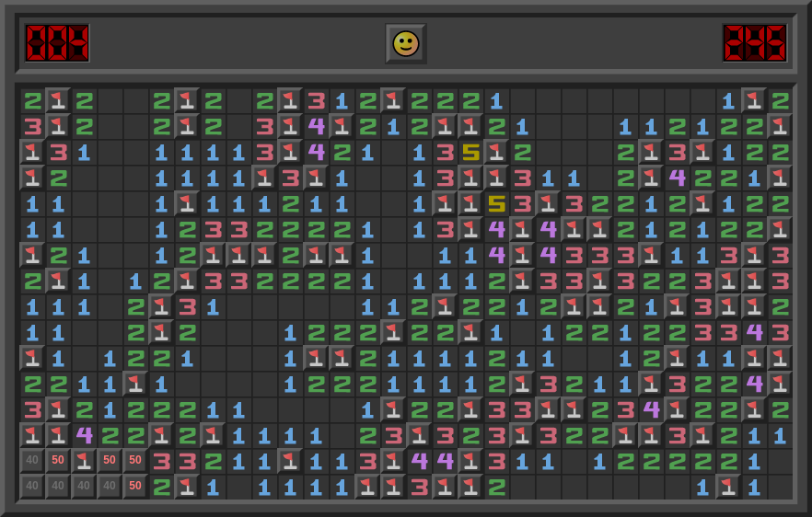Toggle the flag beside the top-right corner 2
Viewport: 812px width, 517px height.
pyautogui.click(x=755, y=100)
